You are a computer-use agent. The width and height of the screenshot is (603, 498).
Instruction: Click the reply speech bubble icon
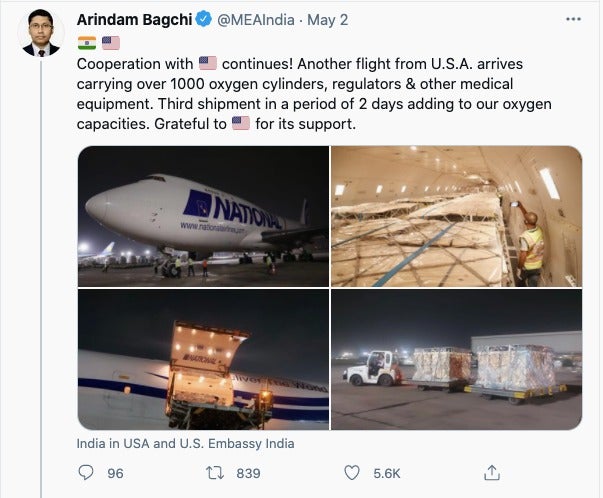tap(86, 473)
